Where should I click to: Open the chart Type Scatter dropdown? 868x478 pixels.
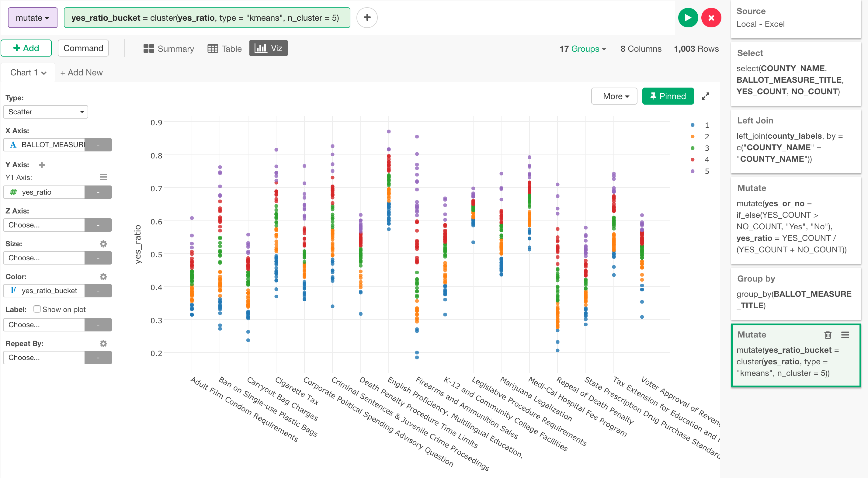pyautogui.click(x=46, y=112)
